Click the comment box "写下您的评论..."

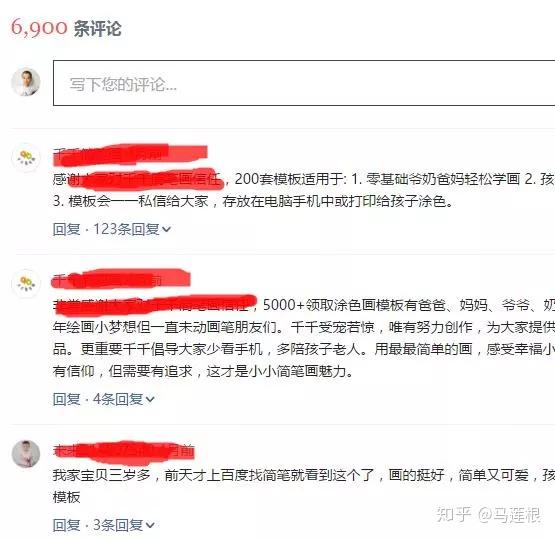(x=304, y=83)
